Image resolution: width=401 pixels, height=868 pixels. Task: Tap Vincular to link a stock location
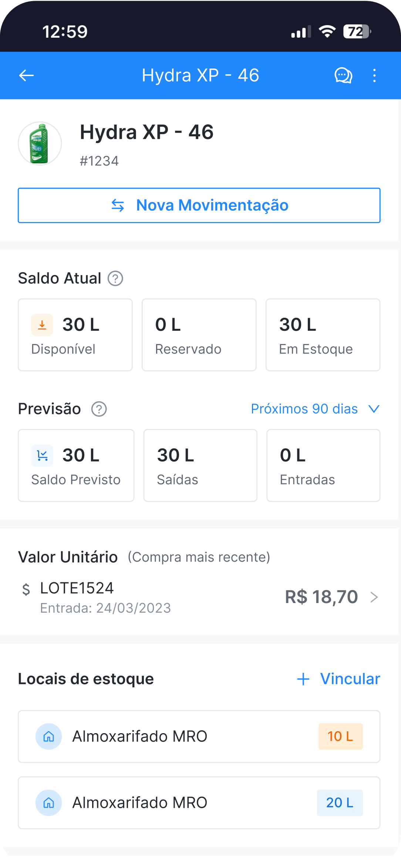(339, 679)
